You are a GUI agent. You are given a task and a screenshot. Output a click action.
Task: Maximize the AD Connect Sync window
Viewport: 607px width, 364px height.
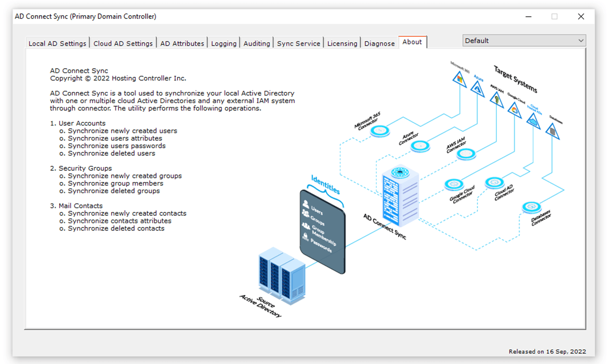point(554,17)
